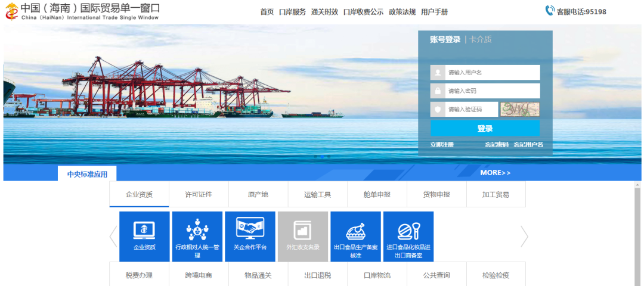Open the 关企合作平台 handshake tile

click(250, 237)
